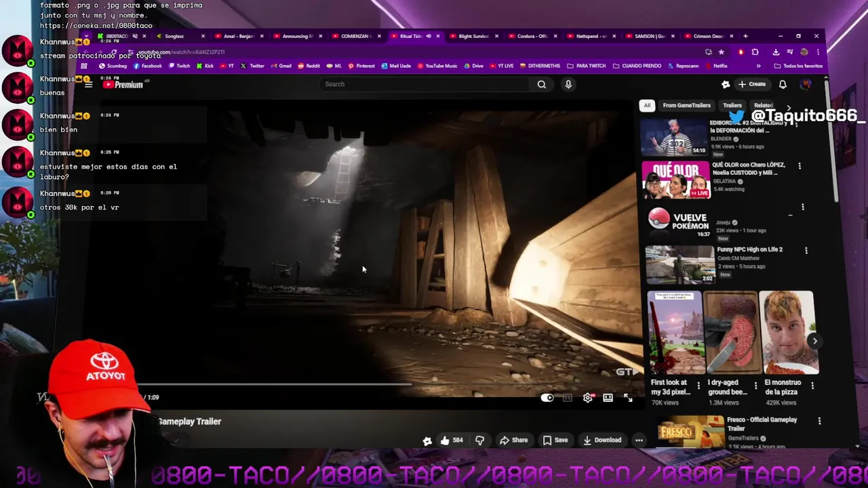868x488 pixels.
Task: Open Facebook bookmark
Action: (x=147, y=66)
